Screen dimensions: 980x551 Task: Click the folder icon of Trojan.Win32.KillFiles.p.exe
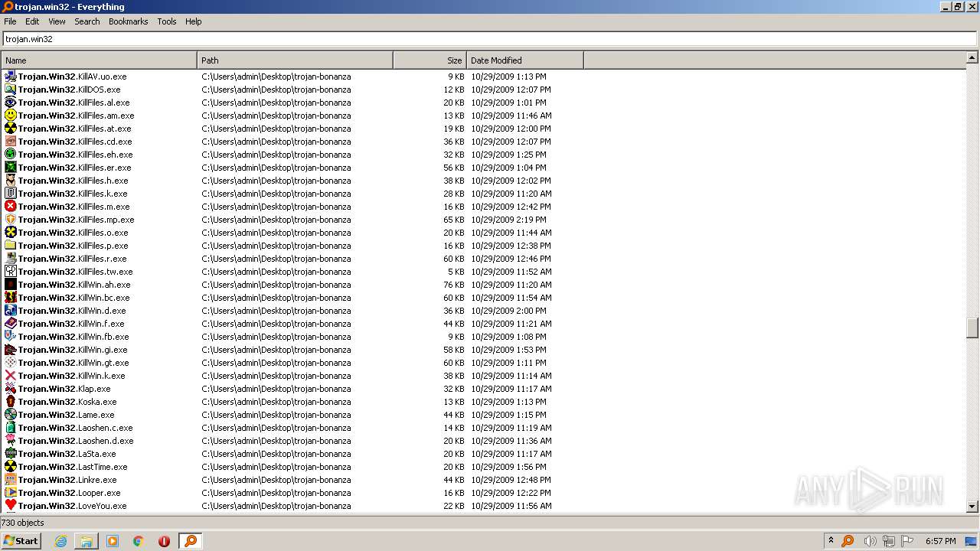tap(11, 246)
